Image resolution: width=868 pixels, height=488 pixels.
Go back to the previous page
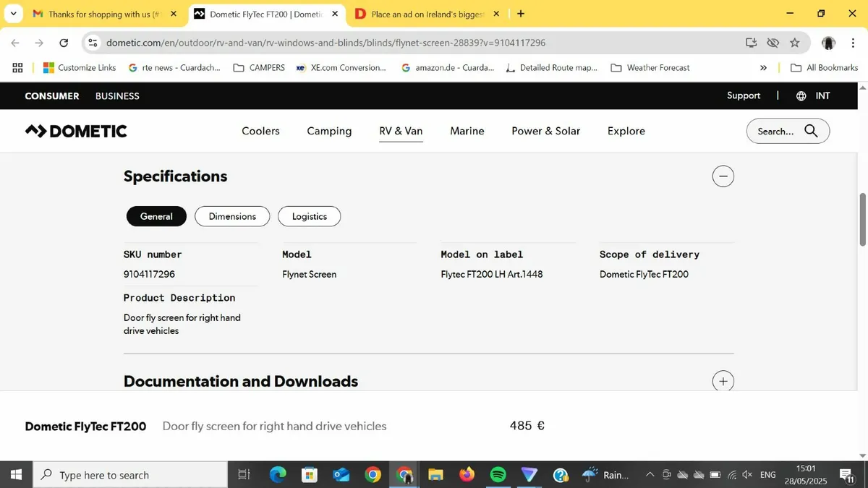(x=15, y=43)
